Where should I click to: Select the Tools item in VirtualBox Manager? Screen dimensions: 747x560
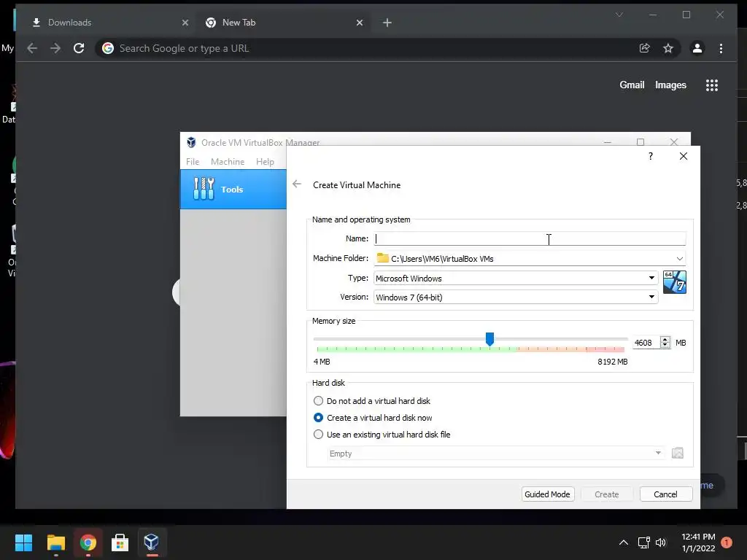point(233,189)
